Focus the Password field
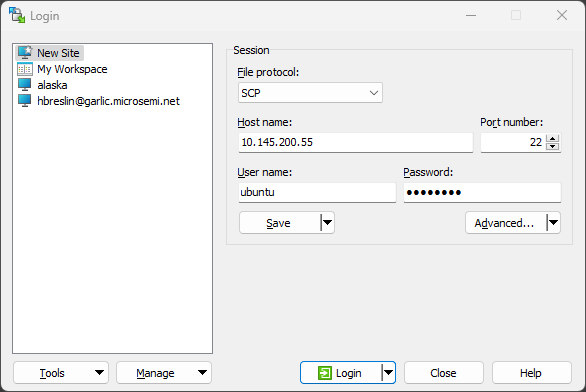The height and width of the screenshot is (392, 586). coord(482,192)
